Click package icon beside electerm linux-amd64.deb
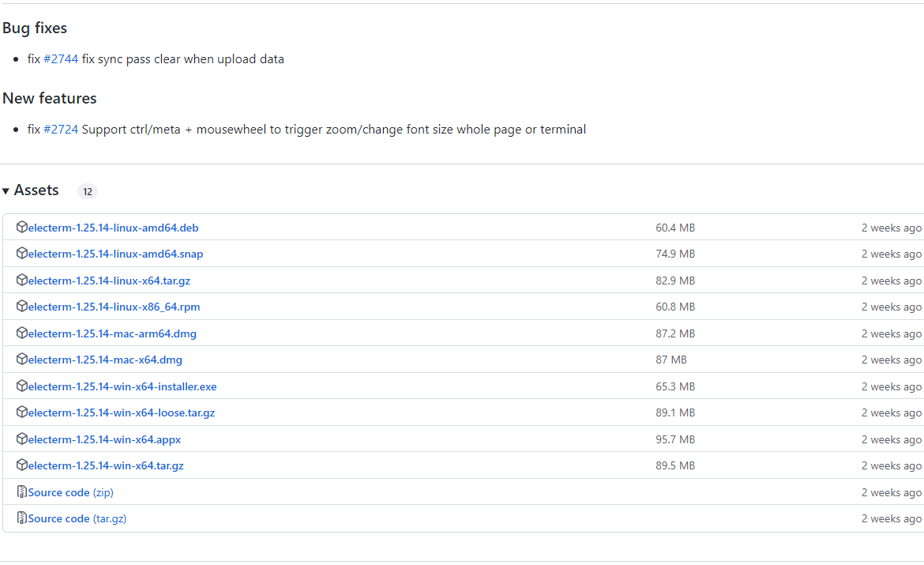 (22, 227)
